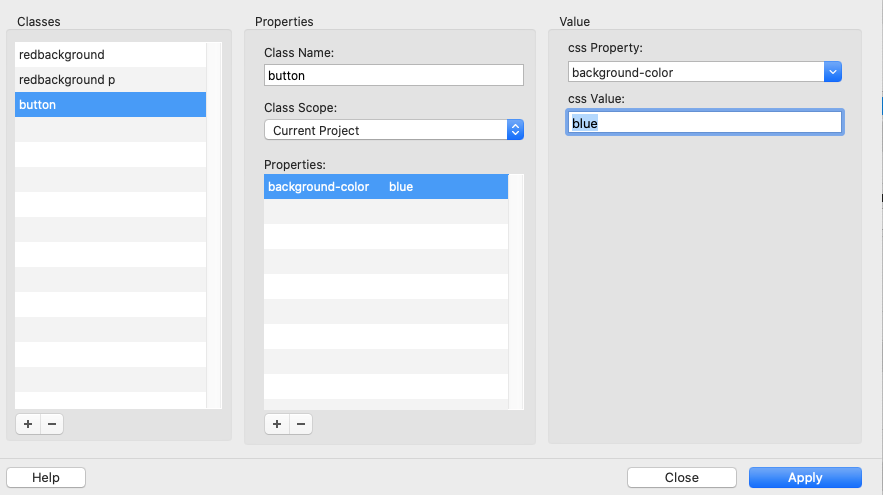Select the button class in list
Viewport: 883px width, 495px height.
coord(110,104)
